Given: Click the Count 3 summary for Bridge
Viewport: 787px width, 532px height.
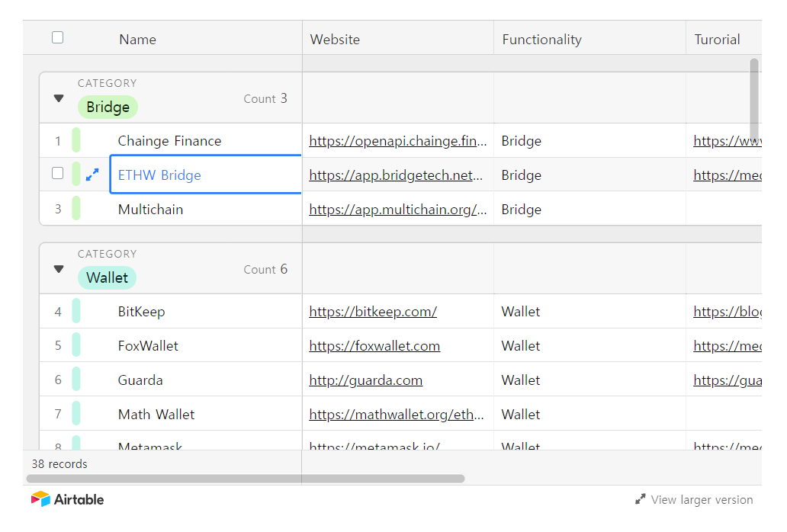Looking at the screenshot, I should (x=265, y=99).
